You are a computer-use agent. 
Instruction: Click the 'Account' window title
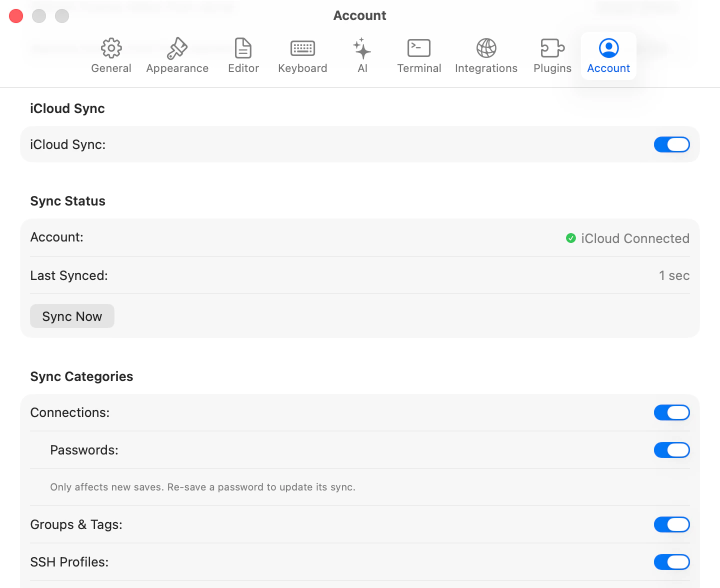click(360, 15)
